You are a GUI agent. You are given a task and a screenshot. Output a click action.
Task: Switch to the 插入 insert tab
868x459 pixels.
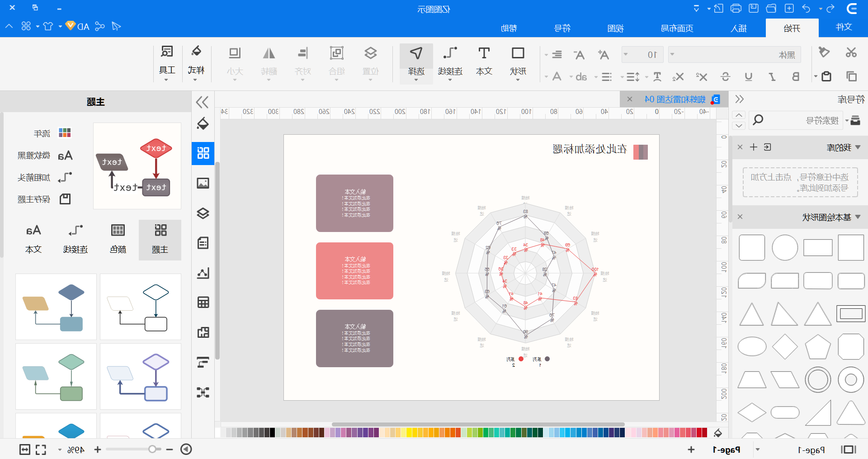[x=739, y=28]
